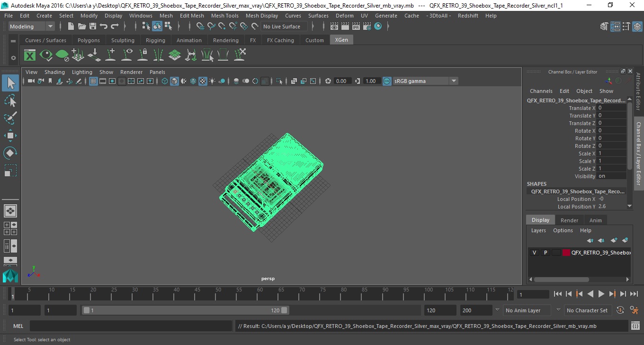Viewport: 644px width, 345px height.
Task: Toggle the V visibility box of layer
Action: click(x=534, y=253)
